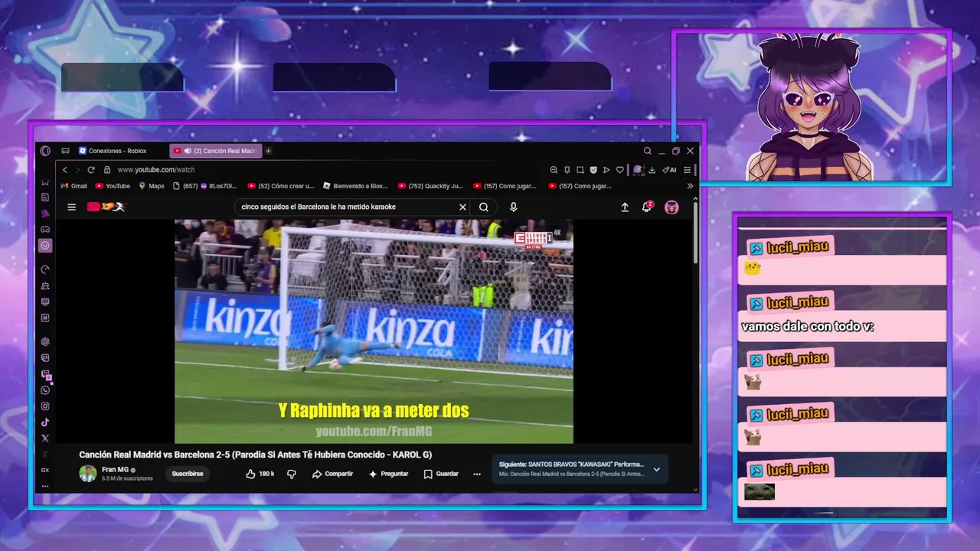Viewport: 980px width, 551px height.
Task: Save the video with Guardar
Action: 441,474
